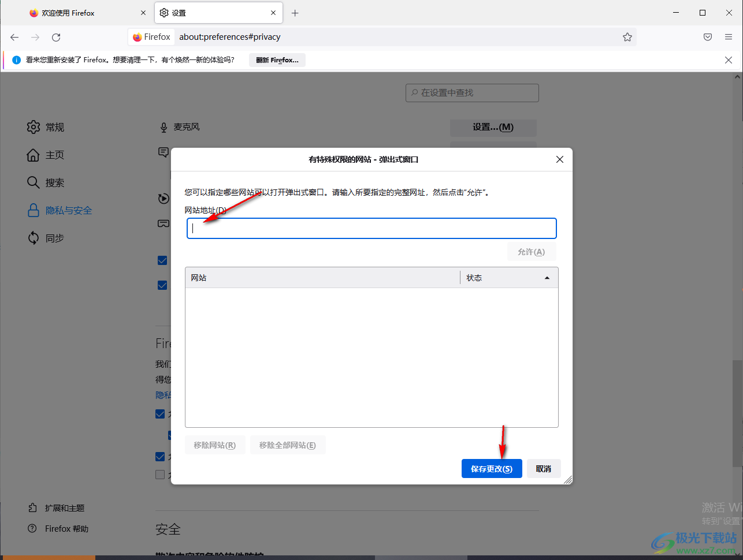Click the 设置...(M) button for microphone

pos(493,127)
